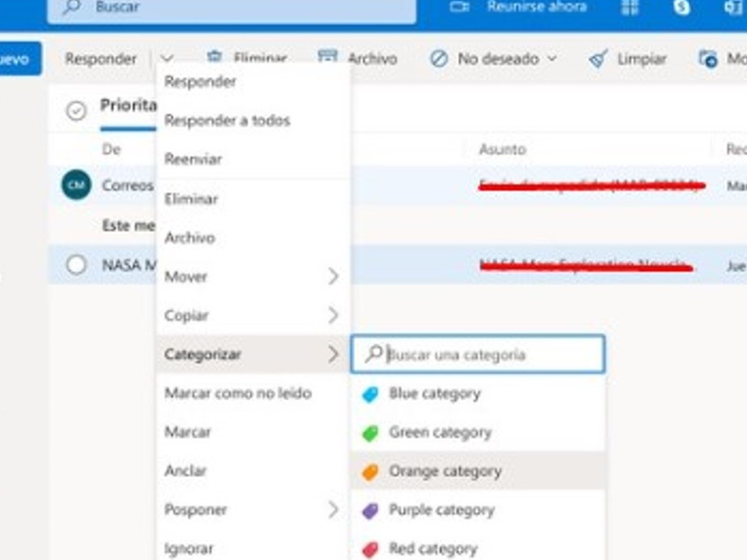
Task: Apply the Blue category label
Action: (x=435, y=393)
